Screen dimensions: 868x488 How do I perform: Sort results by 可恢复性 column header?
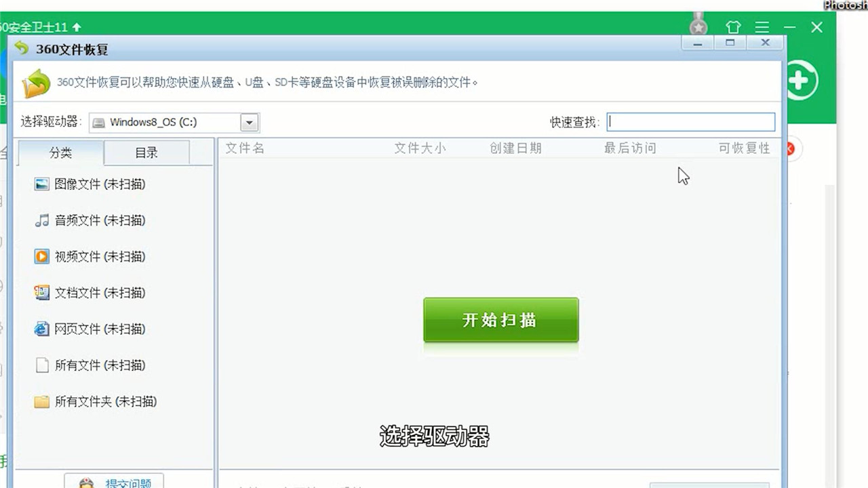(742, 148)
